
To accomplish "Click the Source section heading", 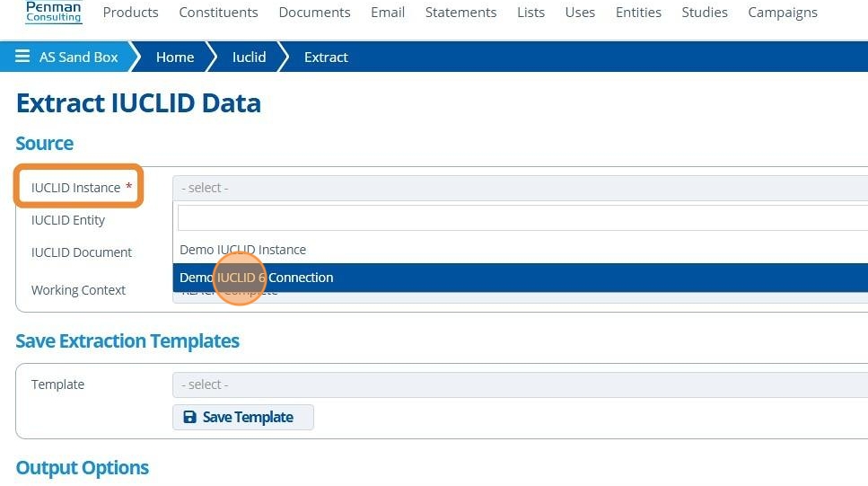I will point(44,144).
